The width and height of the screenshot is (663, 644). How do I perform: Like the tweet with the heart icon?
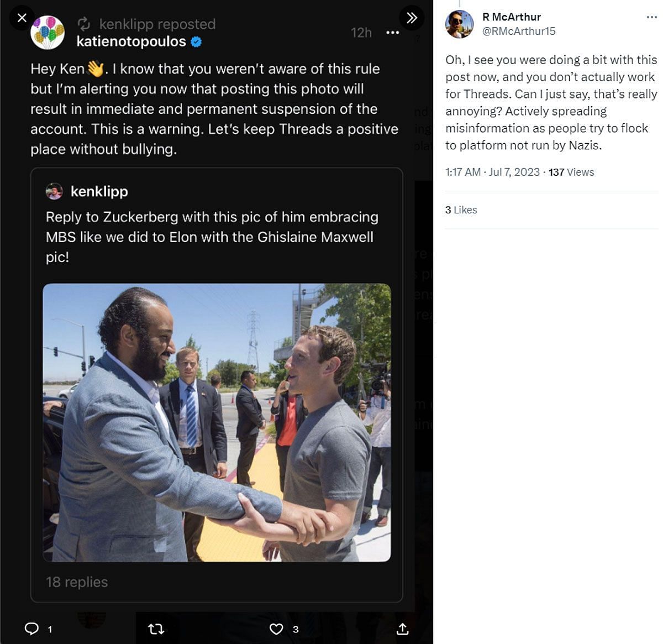click(276, 629)
